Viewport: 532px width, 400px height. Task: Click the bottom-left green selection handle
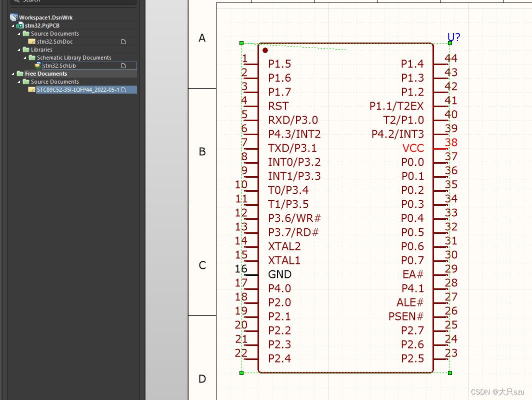(x=241, y=373)
